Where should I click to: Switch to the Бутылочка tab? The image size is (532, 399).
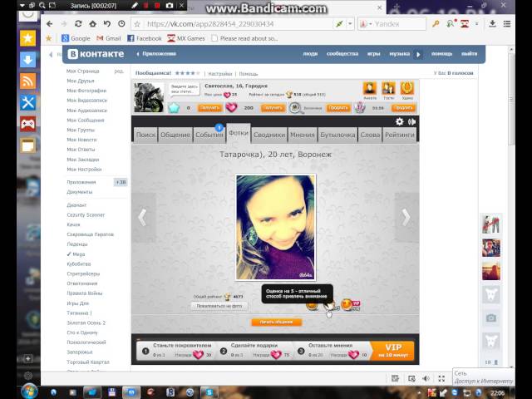[338, 135]
